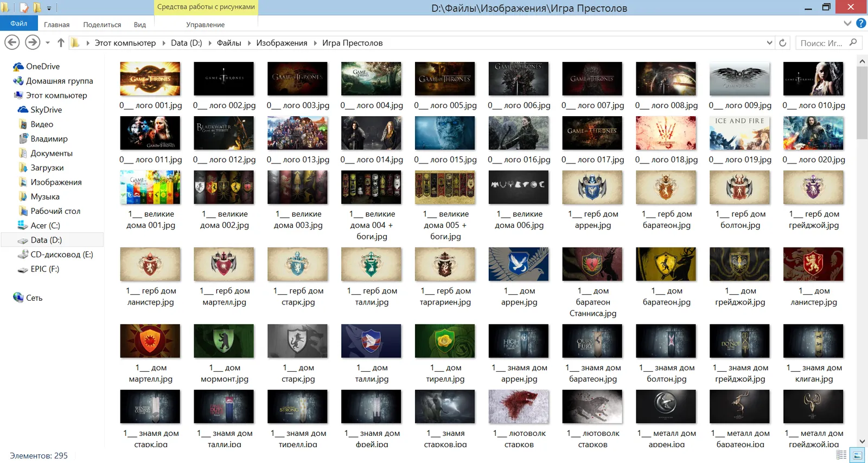The height and width of the screenshot is (463, 868).
Task: Select thumbnail 1__ великие дома 001.jpg
Action: pos(150,187)
